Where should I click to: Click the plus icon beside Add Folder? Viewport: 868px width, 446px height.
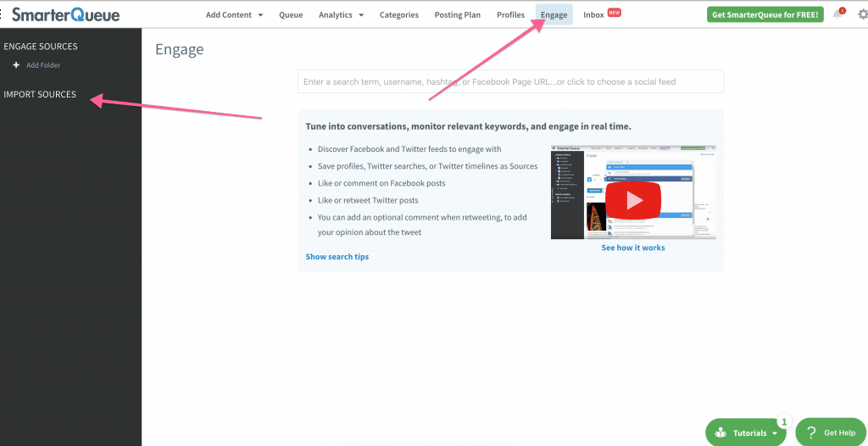[x=17, y=65]
